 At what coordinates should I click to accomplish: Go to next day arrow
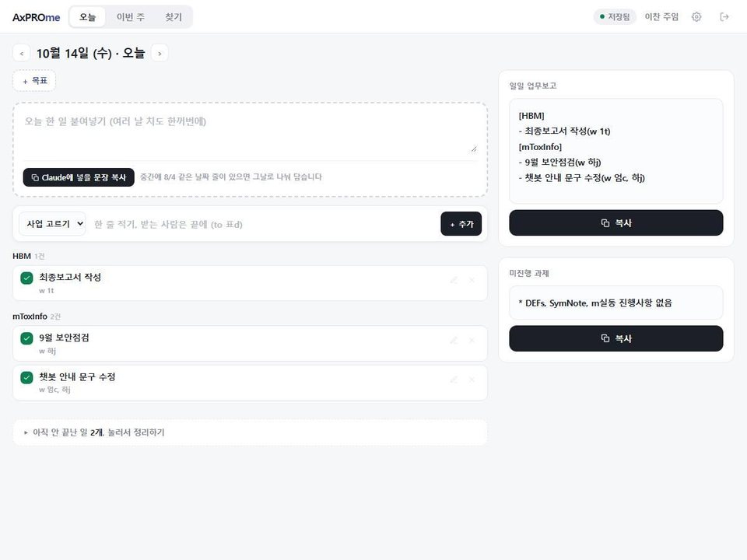click(160, 54)
